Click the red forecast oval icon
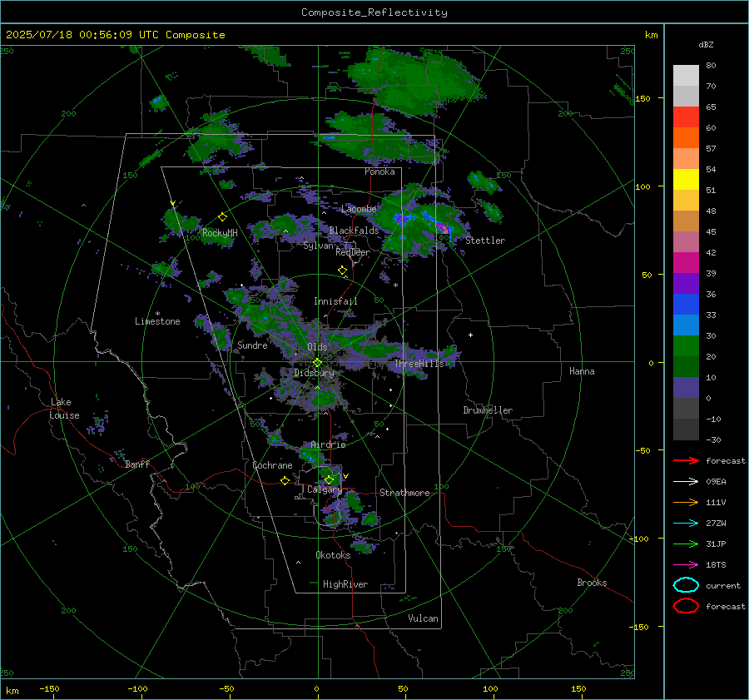This screenshot has width=749, height=700. 686,606
